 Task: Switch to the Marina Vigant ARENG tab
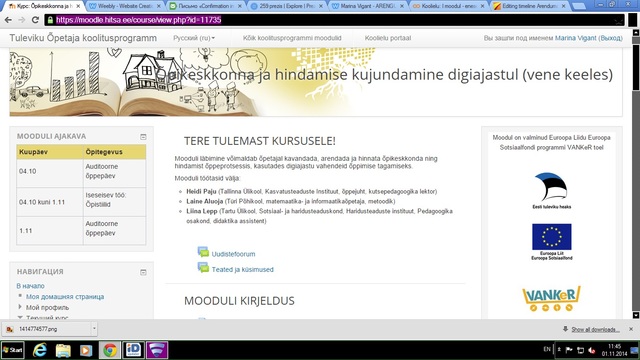coord(367,6)
